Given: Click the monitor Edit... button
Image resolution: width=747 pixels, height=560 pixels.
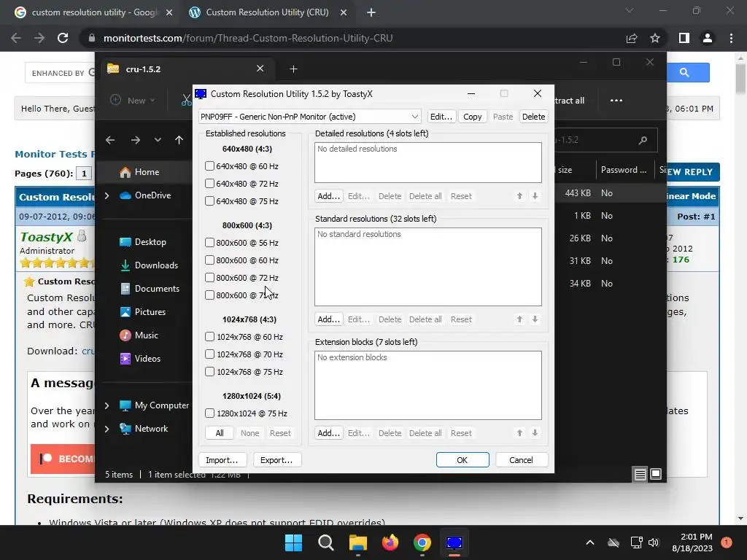Looking at the screenshot, I should 441,117.
